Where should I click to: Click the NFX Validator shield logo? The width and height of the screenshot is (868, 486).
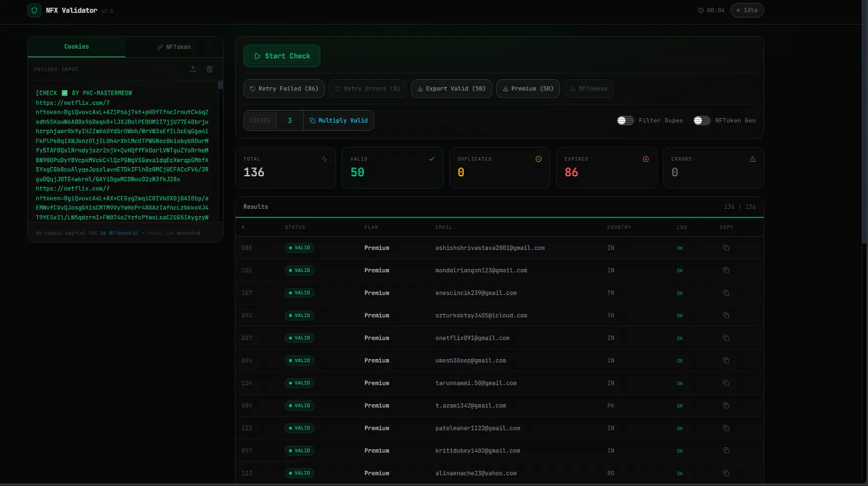(x=34, y=10)
